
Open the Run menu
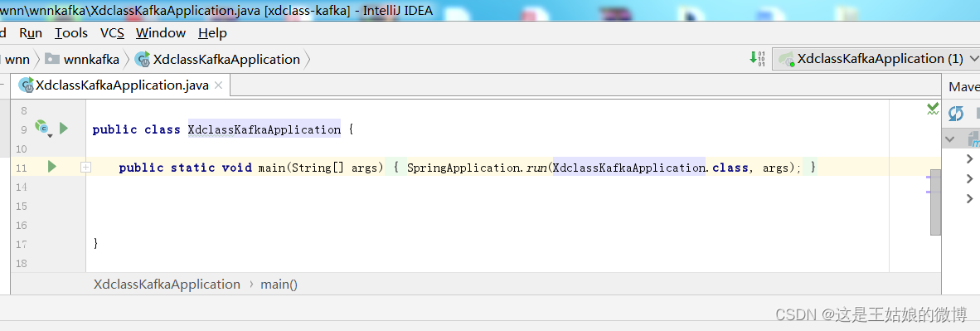(x=31, y=32)
